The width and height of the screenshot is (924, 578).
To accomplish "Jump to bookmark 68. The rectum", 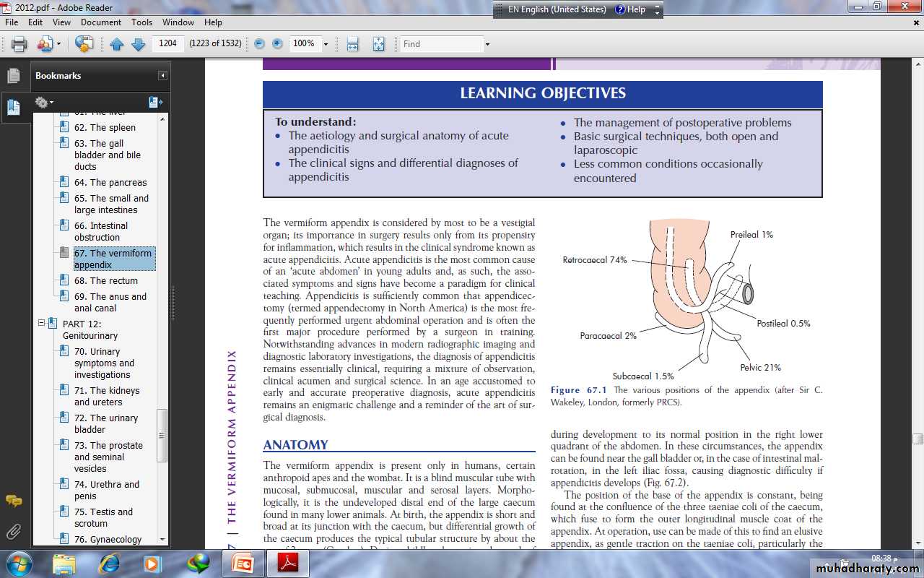I will click(x=105, y=280).
